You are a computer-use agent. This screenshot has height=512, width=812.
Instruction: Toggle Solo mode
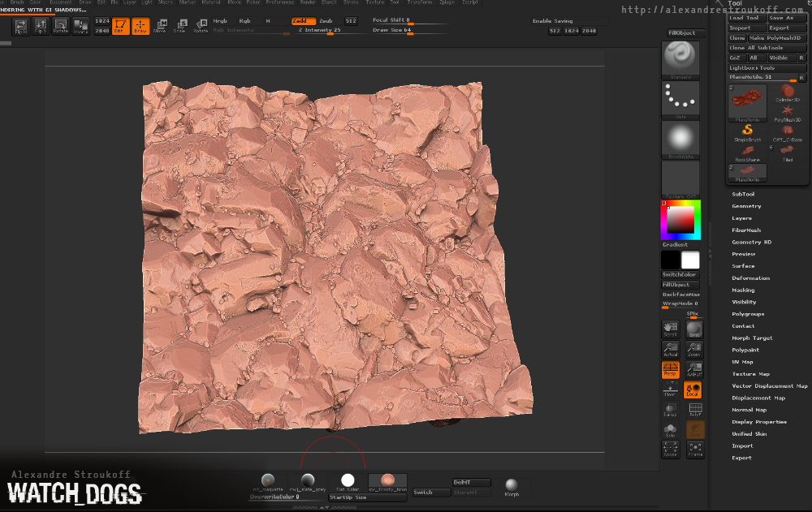670,430
